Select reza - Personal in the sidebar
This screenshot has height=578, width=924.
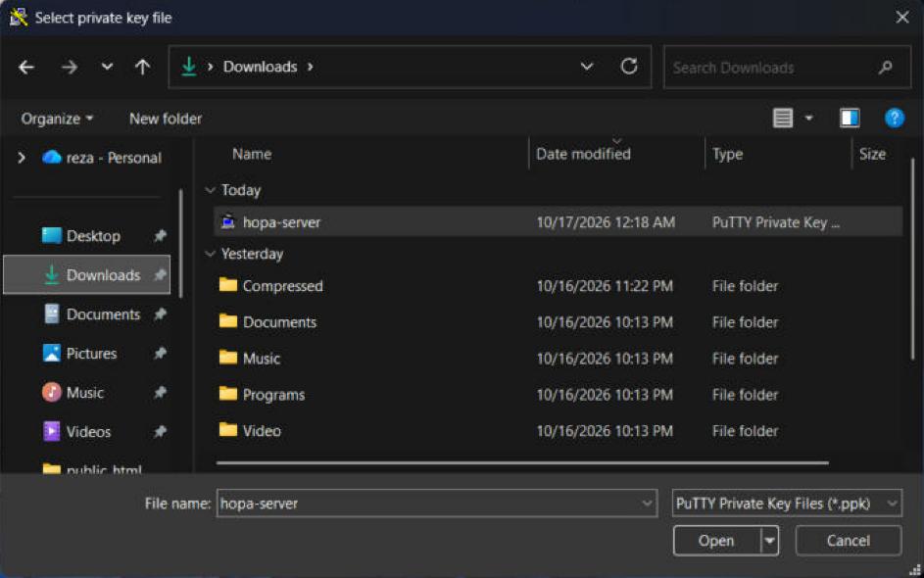(x=102, y=158)
